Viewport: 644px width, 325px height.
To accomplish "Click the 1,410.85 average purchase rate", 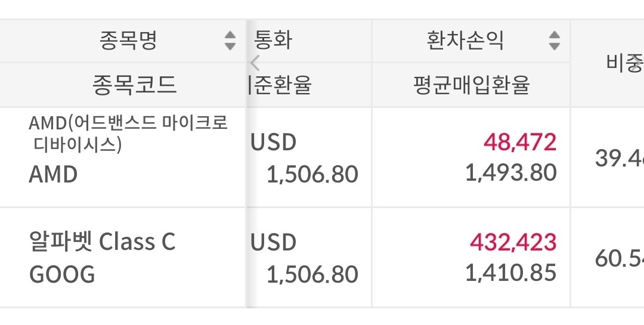I will pos(510,273).
